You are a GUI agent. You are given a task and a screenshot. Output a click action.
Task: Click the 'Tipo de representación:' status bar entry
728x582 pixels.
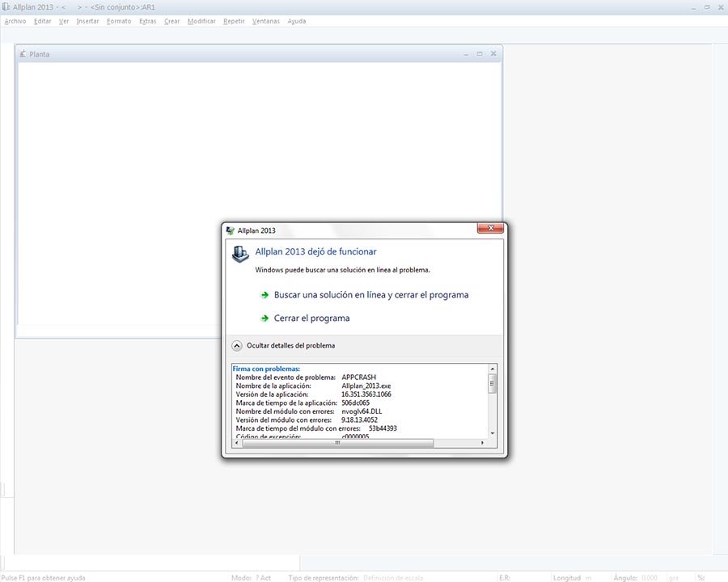click(323, 578)
